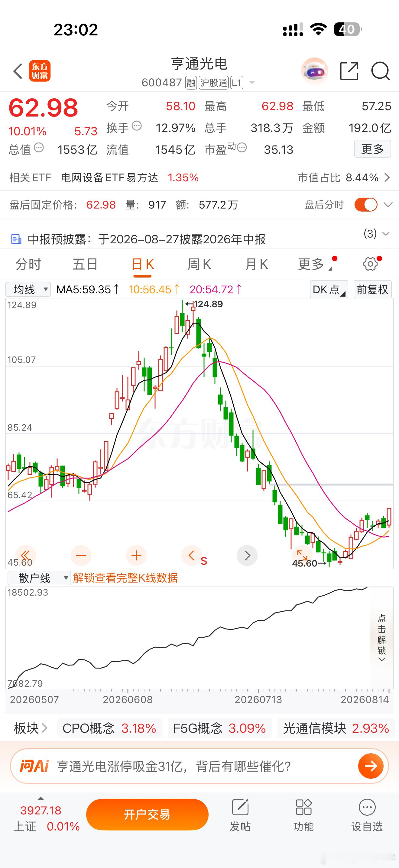The height and width of the screenshot is (868, 399).
Task: Tap the 设自选 add watchlist icon
Action: coord(367,807)
